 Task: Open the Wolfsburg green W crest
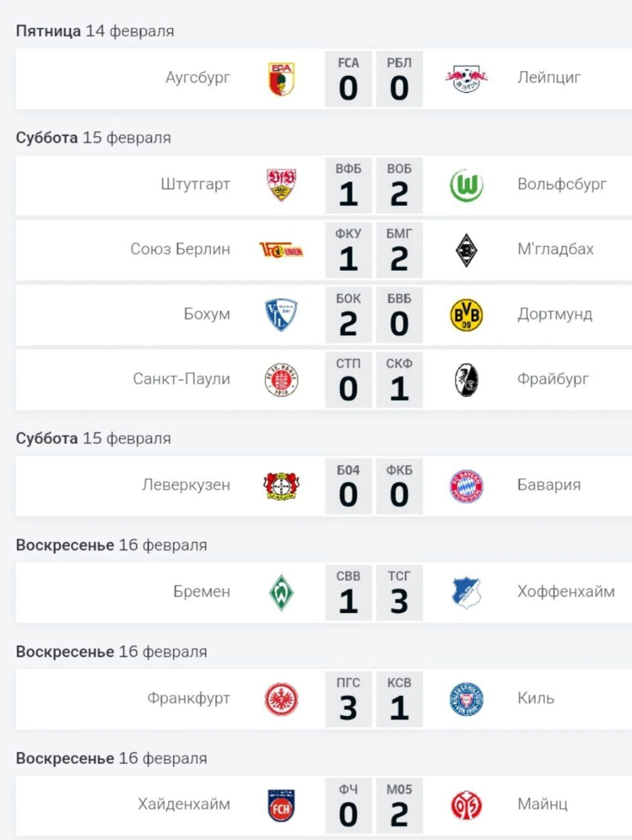[x=466, y=185]
